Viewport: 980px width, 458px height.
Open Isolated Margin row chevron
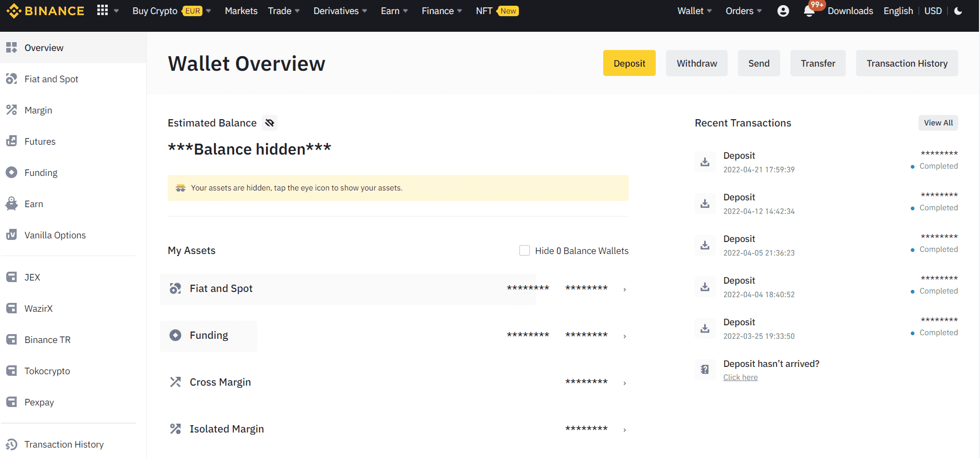coord(625,430)
